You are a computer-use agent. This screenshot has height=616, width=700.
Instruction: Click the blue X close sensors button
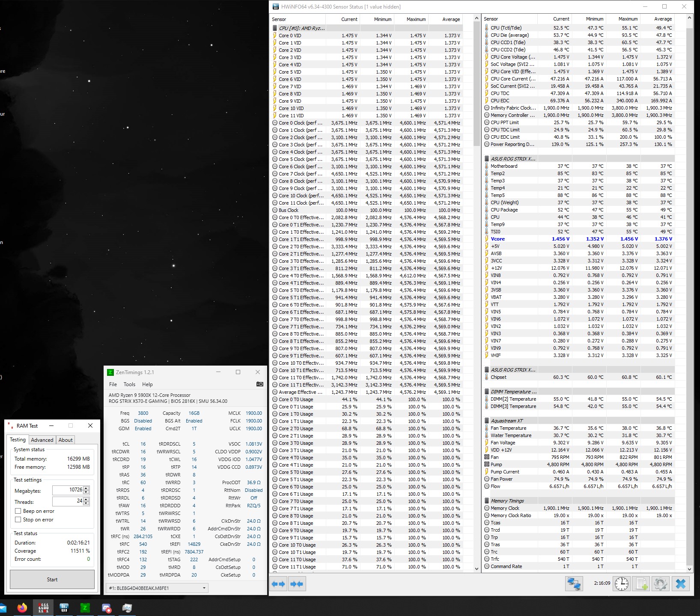681,584
